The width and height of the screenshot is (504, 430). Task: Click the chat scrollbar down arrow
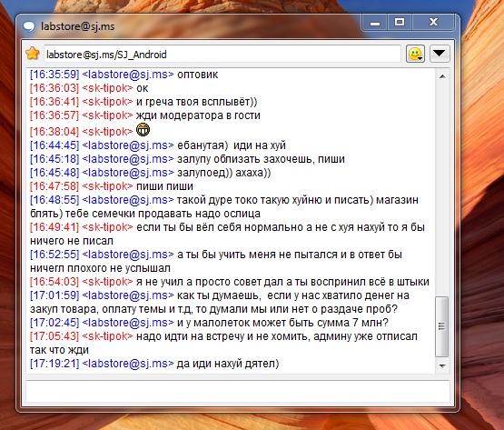coord(442,366)
